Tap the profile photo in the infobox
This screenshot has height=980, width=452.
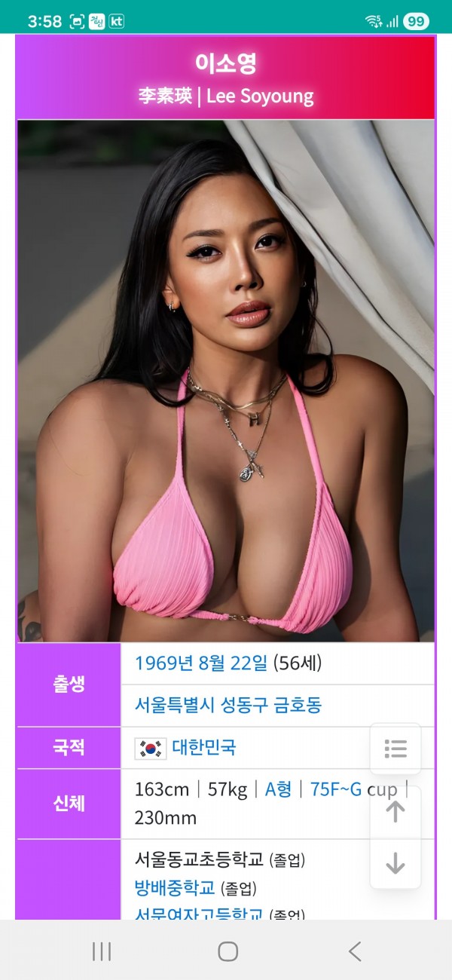point(226,381)
